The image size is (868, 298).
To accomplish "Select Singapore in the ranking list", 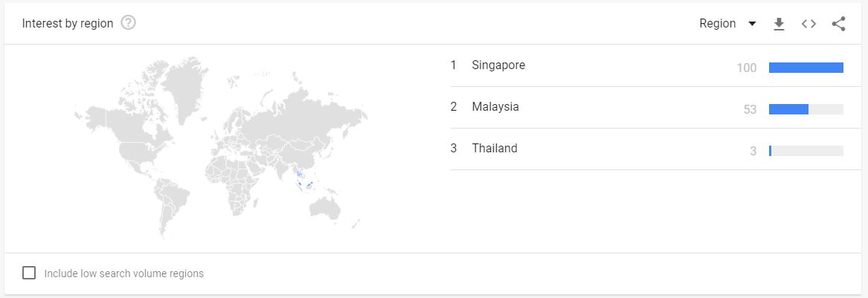I will [x=498, y=65].
